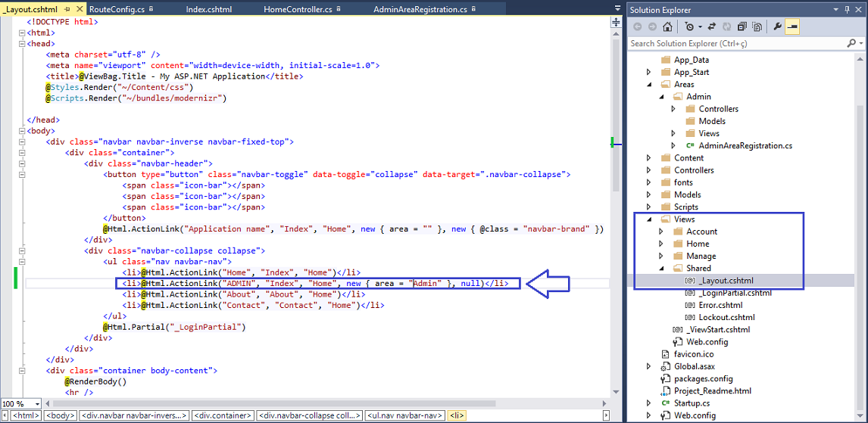Viewport: 868px width, 423px height.
Task: Click Sync with Active Document arrows icon
Action: [x=713, y=26]
